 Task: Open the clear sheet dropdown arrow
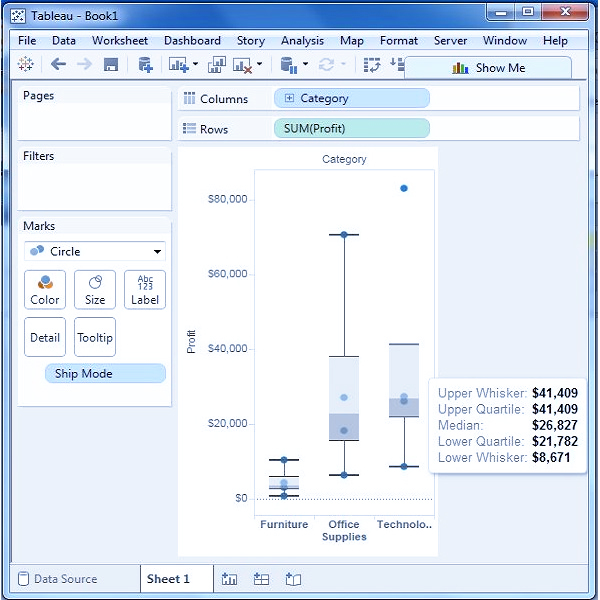259,64
